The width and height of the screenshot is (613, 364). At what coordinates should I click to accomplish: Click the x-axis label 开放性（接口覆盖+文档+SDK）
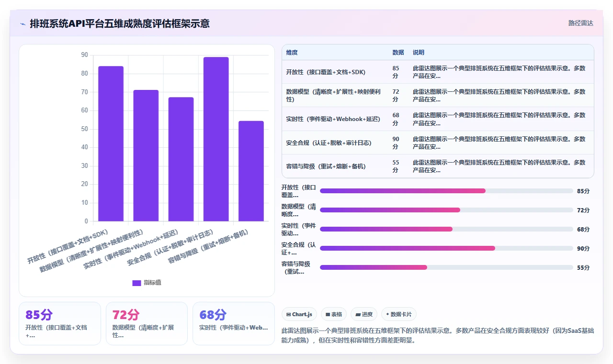point(68,247)
